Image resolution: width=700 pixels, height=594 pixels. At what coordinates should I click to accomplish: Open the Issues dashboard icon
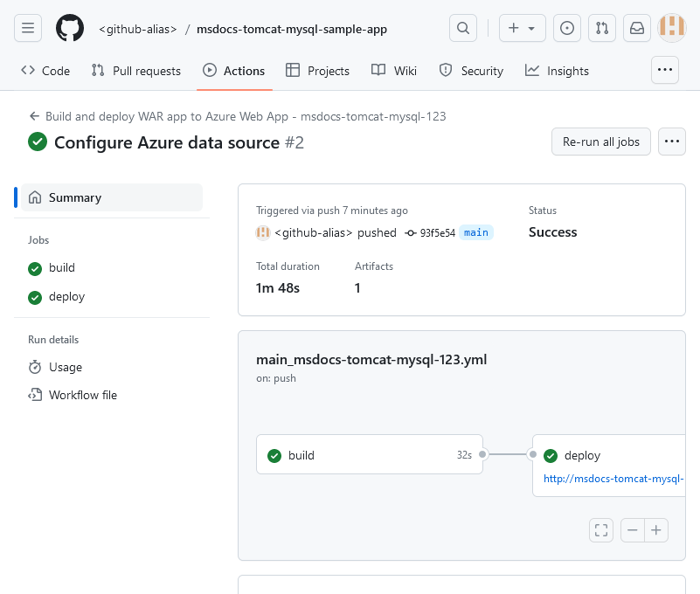(566, 28)
